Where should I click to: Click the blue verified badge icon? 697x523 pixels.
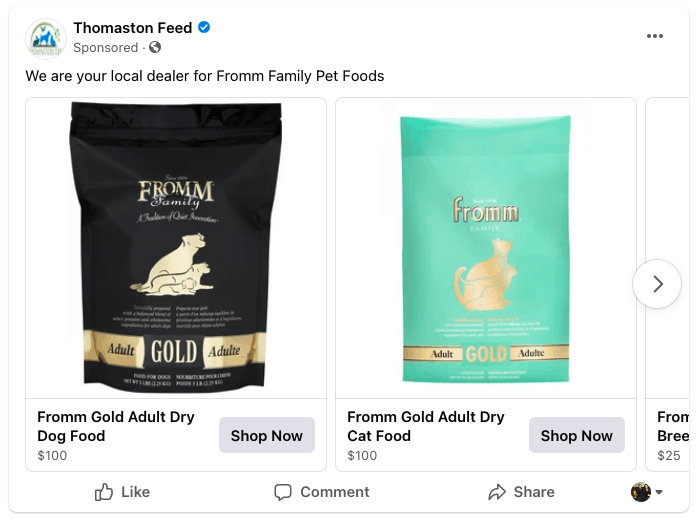click(x=204, y=28)
